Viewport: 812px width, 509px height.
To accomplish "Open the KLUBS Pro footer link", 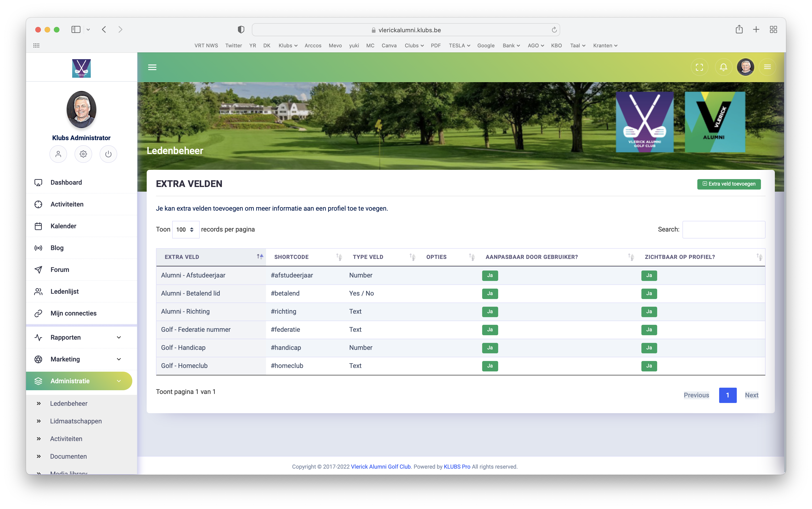I will pos(457,467).
